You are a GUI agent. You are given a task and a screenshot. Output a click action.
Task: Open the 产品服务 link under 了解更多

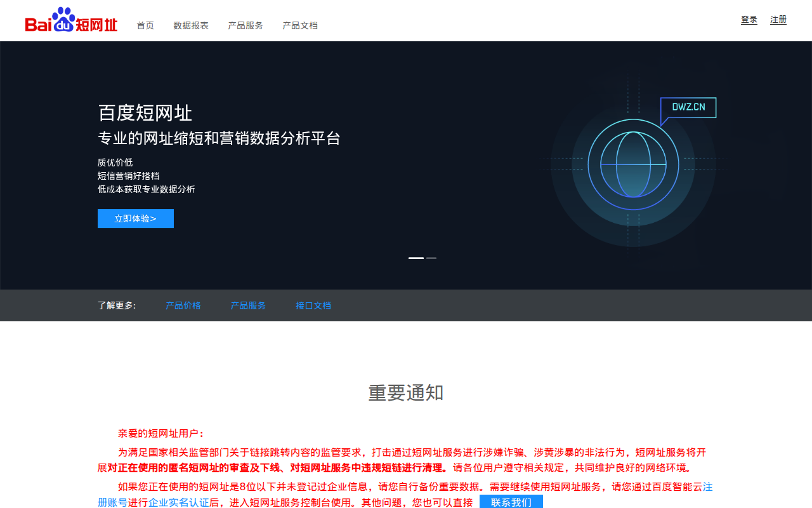[x=248, y=305]
